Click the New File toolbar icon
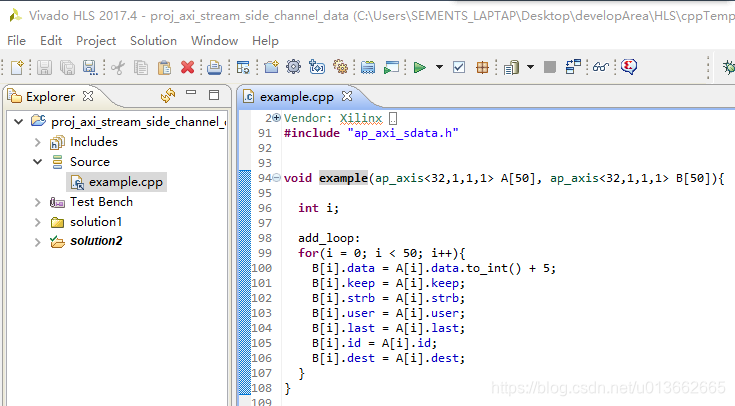This screenshot has width=735, height=406. pos(17,68)
